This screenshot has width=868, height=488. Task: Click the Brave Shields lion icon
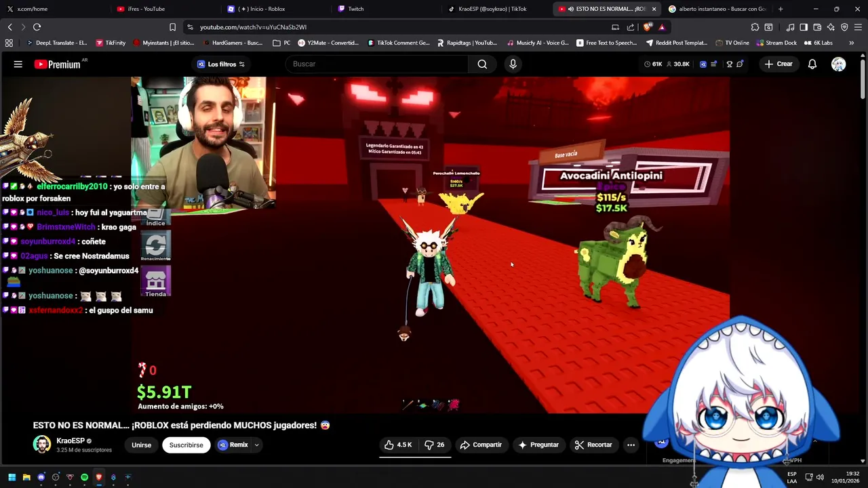(647, 27)
